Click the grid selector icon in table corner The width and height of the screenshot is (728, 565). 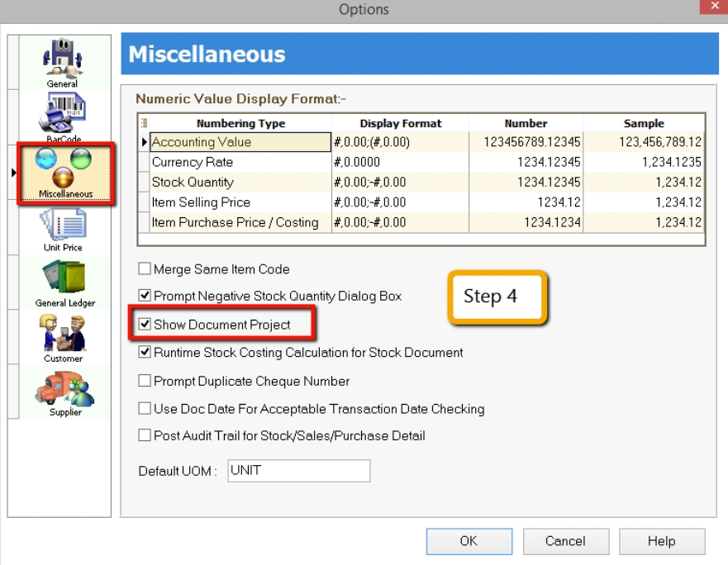145,123
